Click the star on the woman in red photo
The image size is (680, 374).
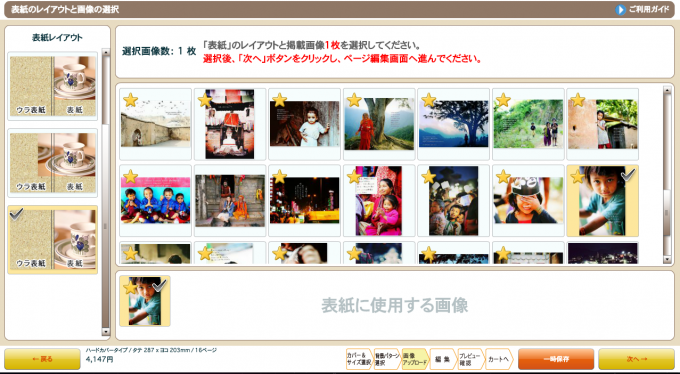(x=354, y=100)
